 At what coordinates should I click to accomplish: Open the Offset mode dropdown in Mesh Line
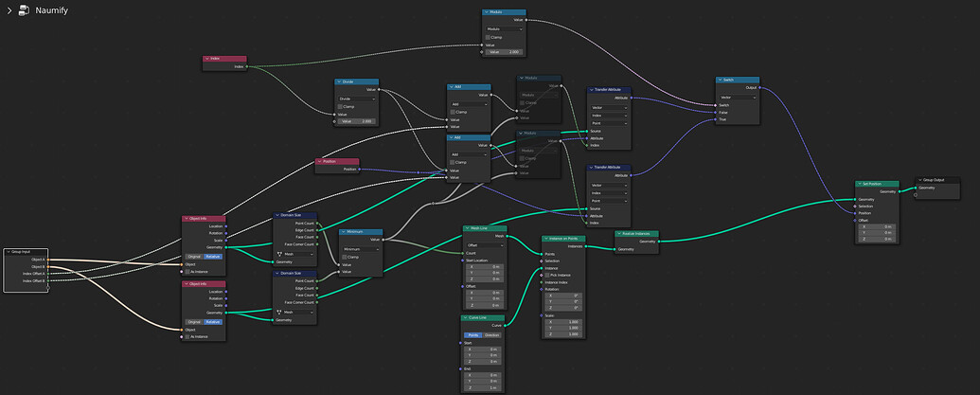(485, 245)
